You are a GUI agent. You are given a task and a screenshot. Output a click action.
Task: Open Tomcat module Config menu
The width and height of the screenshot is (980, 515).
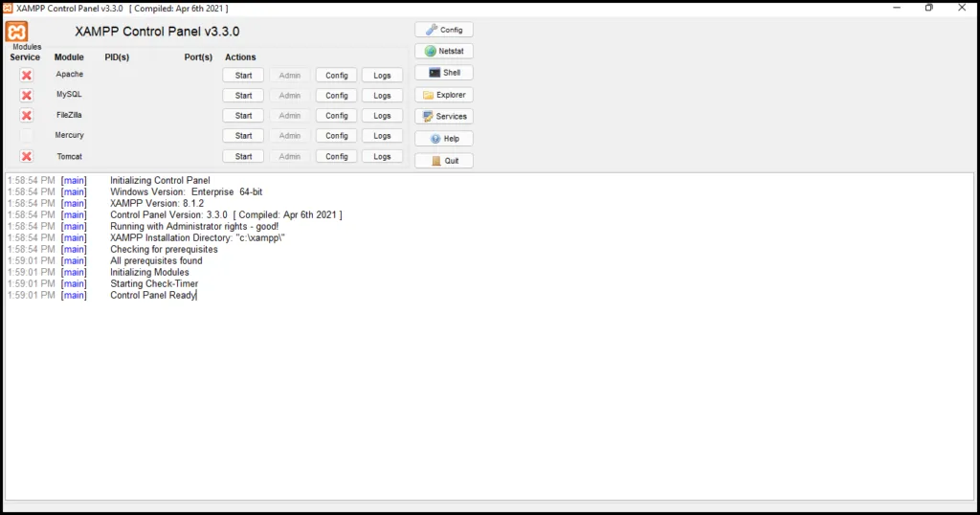coord(336,156)
